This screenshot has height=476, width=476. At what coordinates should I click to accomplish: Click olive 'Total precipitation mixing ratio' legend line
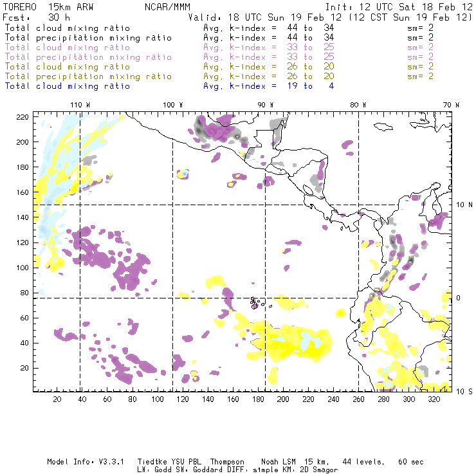[88, 76]
